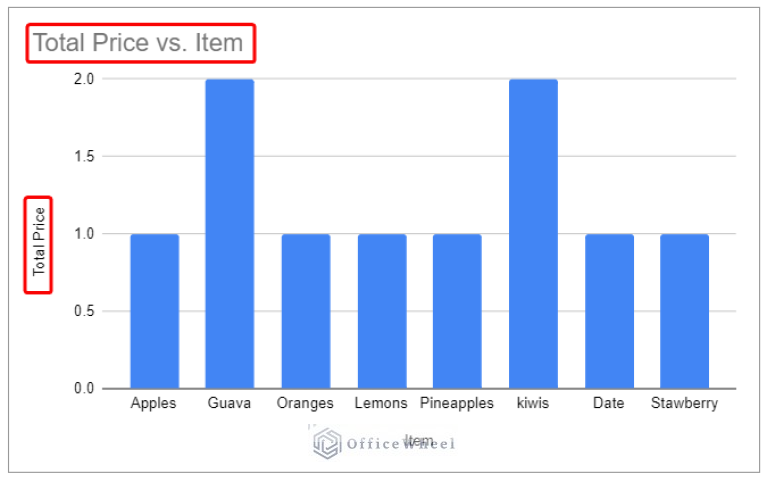Click the OfficeWheel watermark logo icon
The image size is (767, 482).
click(327, 444)
